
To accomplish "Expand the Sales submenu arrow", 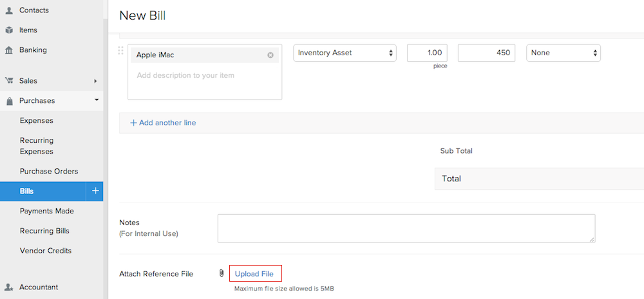I will pyautogui.click(x=95, y=81).
